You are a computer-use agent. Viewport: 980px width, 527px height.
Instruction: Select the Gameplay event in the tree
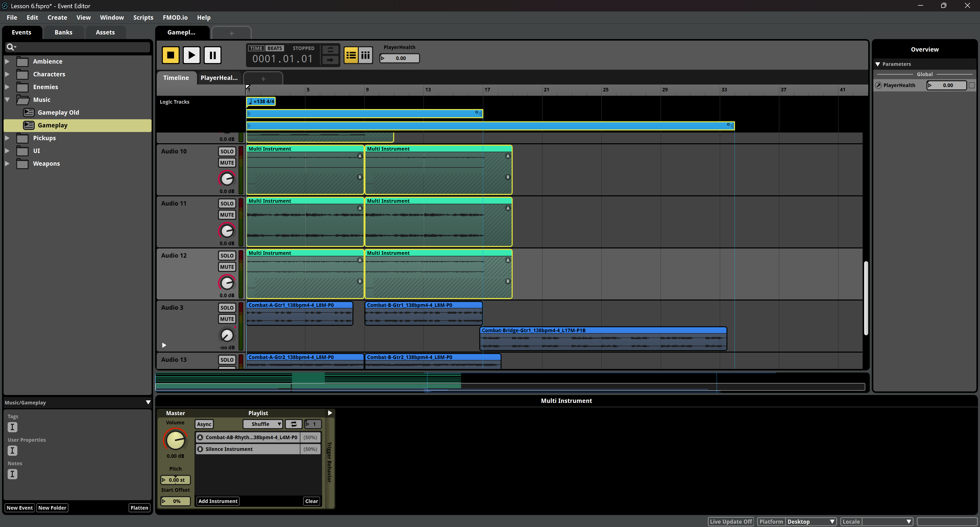click(x=78, y=125)
